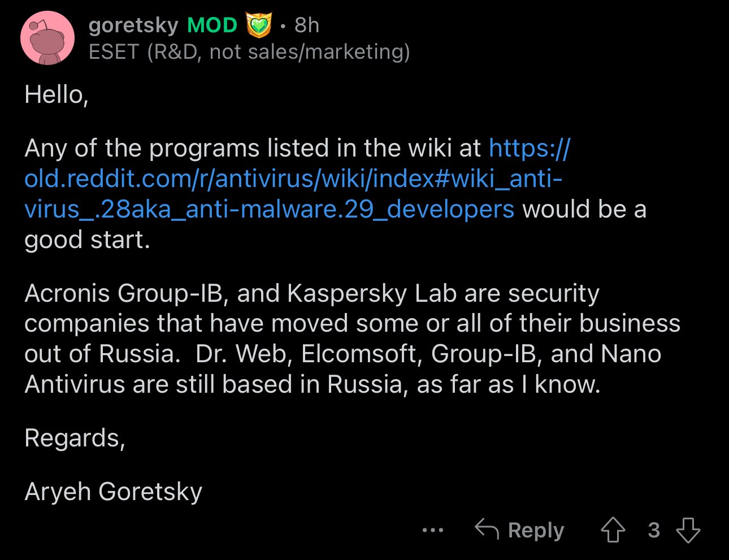Downvote goretsky's comment

[688, 530]
